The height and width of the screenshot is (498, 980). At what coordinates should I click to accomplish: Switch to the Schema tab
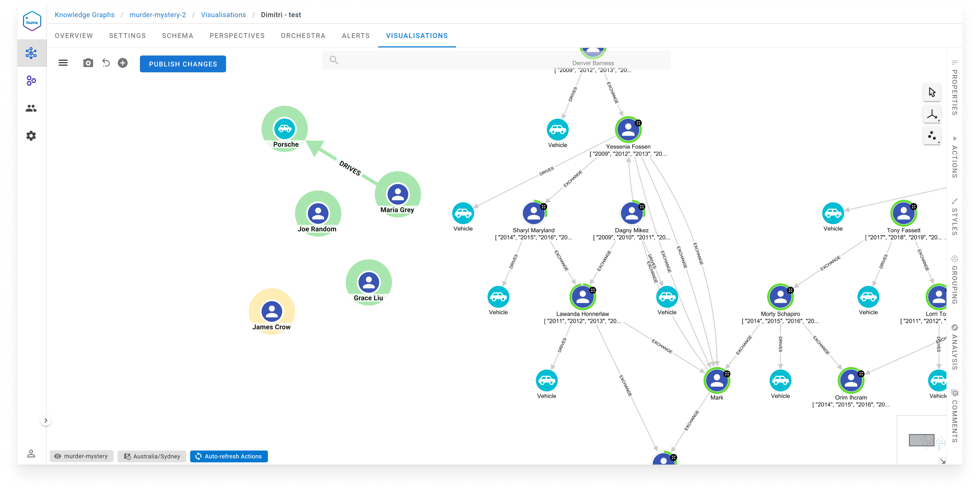pos(178,36)
